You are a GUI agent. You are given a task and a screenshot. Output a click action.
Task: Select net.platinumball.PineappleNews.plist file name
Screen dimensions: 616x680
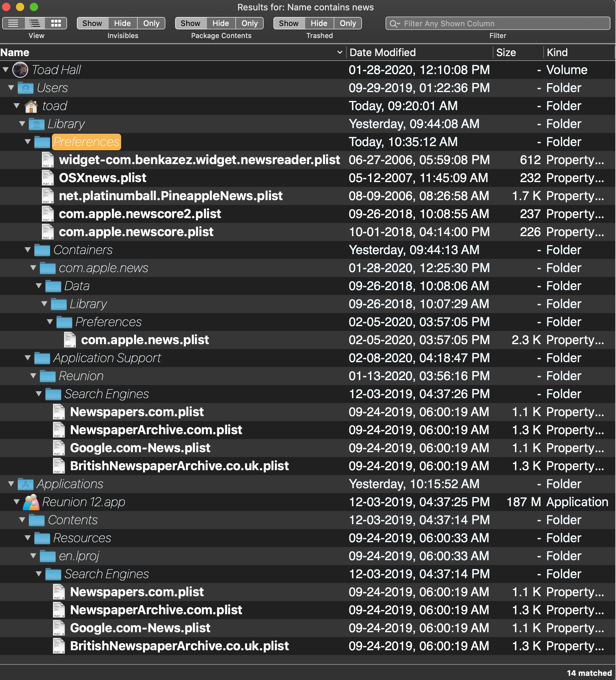(x=171, y=196)
